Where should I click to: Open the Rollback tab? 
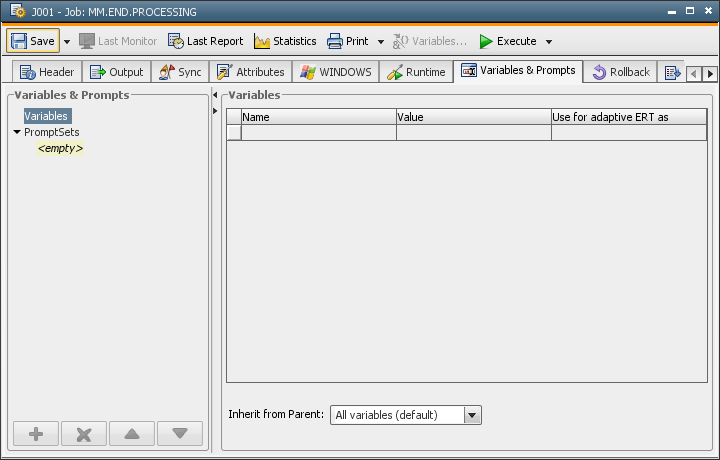point(621,72)
